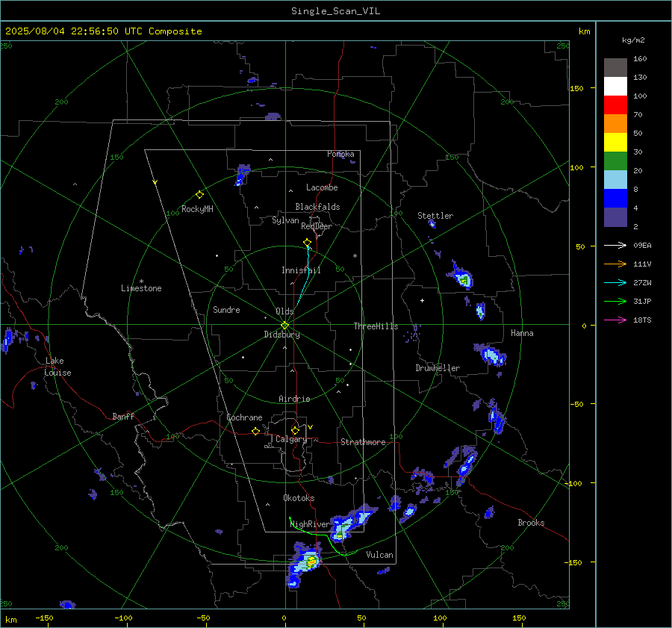Click the green 31JP storm track near Vulcan
The image size is (672, 628).
323,537
